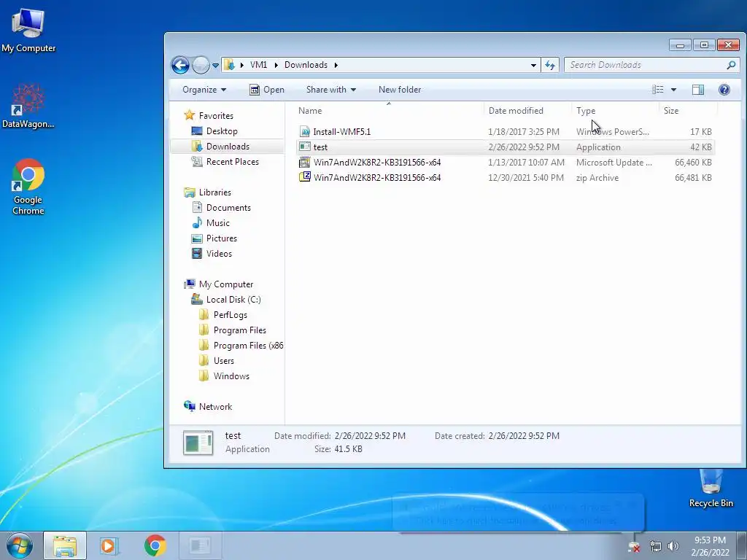Open the Program Files folder in sidebar
Viewport: 747px width, 560px height.
point(239,330)
